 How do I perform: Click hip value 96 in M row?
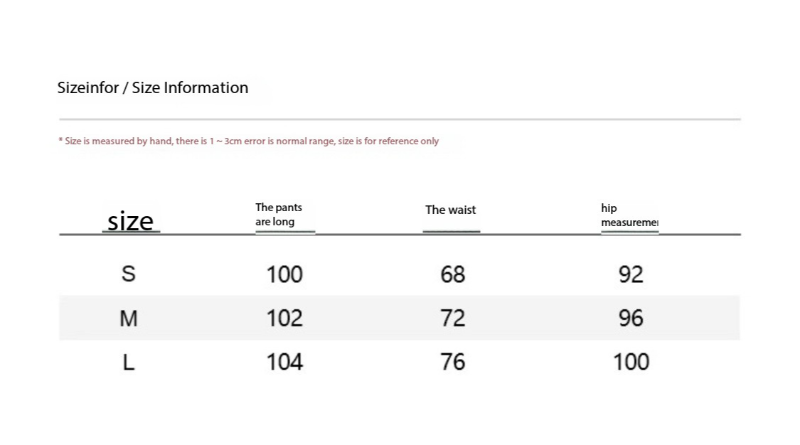(x=631, y=318)
